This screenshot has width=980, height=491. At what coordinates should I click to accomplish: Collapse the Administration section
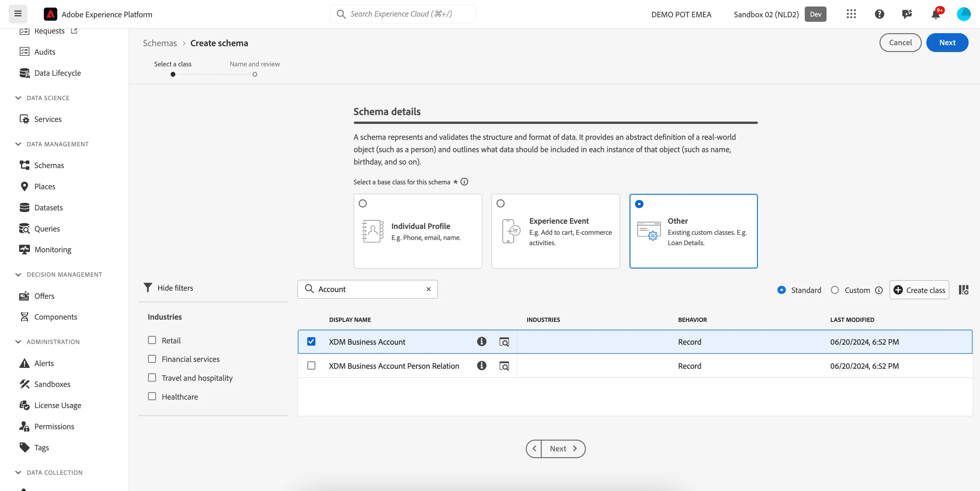pyautogui.click(x=18, y=341)
